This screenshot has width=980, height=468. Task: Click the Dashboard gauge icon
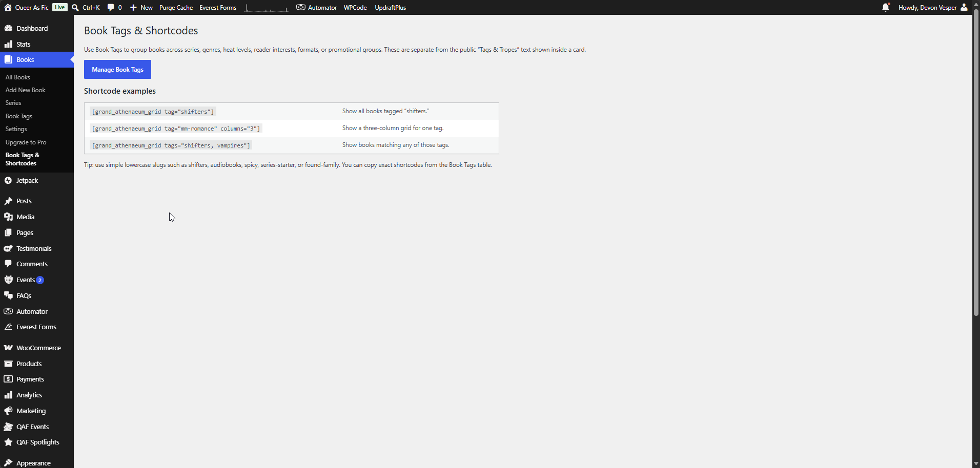(x=8, y=29)
